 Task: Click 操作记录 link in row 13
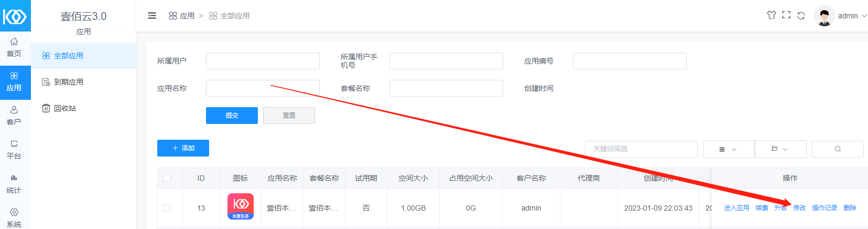[824, 208]
